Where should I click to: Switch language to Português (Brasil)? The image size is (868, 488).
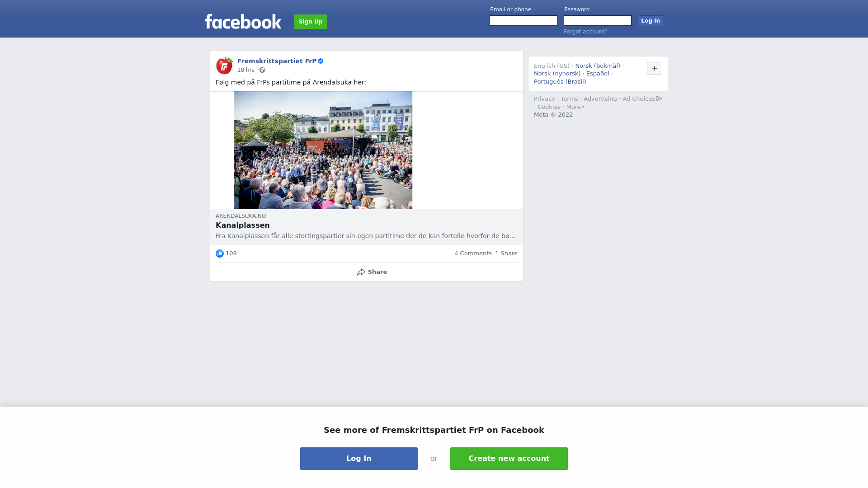tap(560, 82)
